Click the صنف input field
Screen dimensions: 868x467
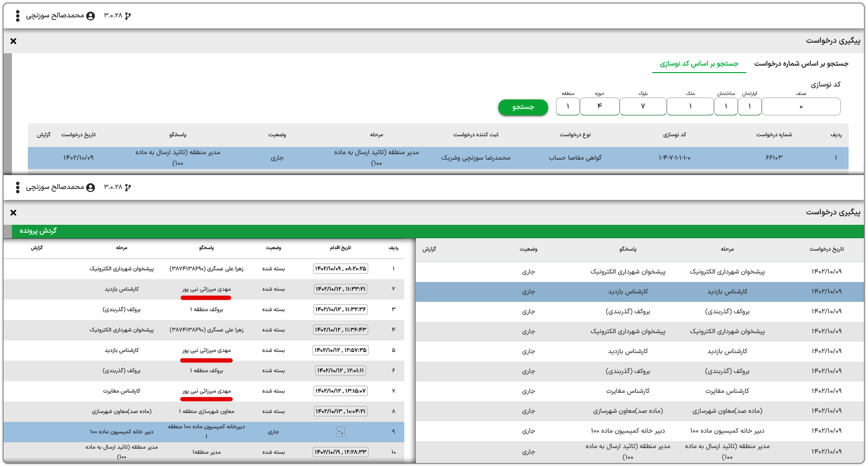pos(800,106)
